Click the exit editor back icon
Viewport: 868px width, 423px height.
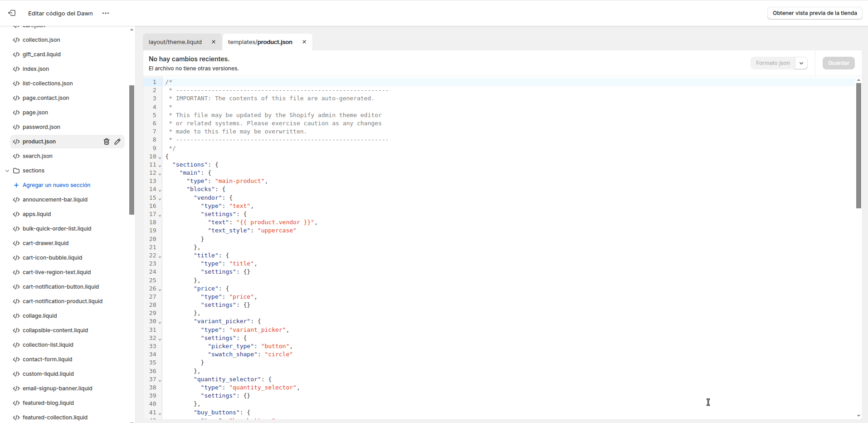point(12,13)
